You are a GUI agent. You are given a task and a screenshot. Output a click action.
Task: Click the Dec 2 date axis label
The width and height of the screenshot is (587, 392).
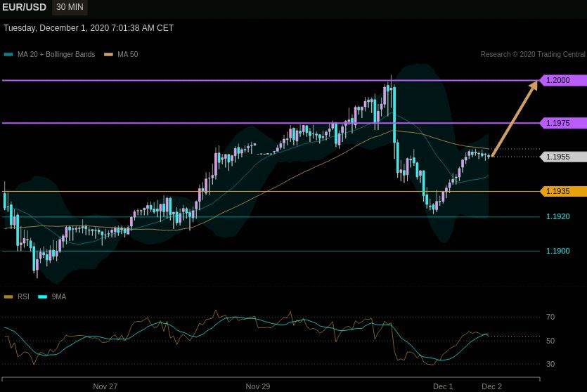pyautogui.click(x=491, y=386)
